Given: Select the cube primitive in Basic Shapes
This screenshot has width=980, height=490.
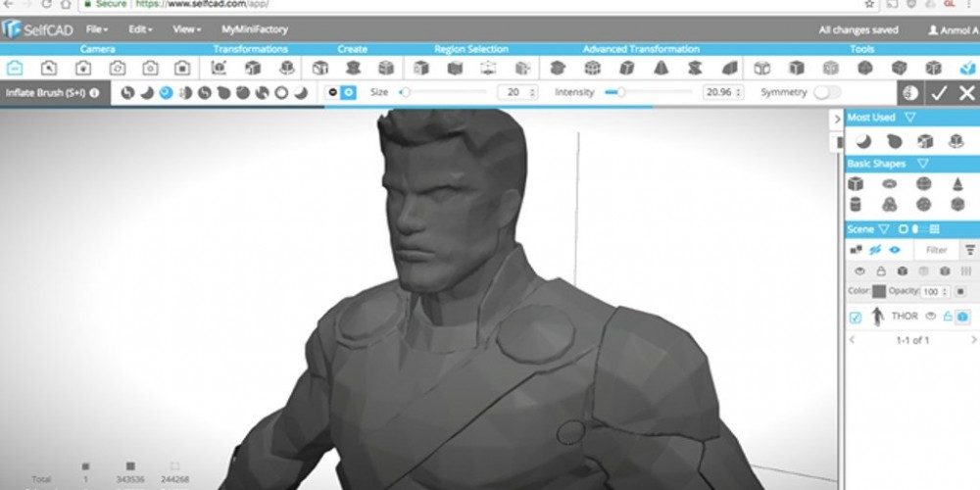Looking at the screenshot, I should (856, 184).
